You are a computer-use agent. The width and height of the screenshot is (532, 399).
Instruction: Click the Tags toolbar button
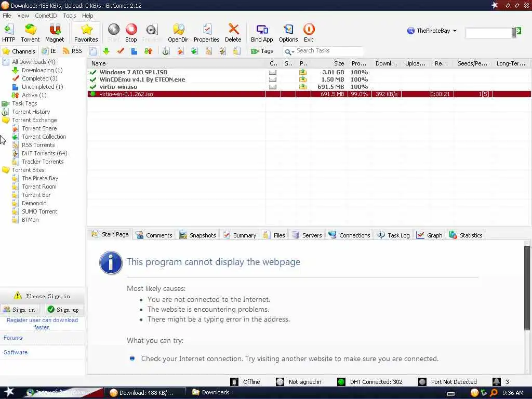(x=262, y=51)
